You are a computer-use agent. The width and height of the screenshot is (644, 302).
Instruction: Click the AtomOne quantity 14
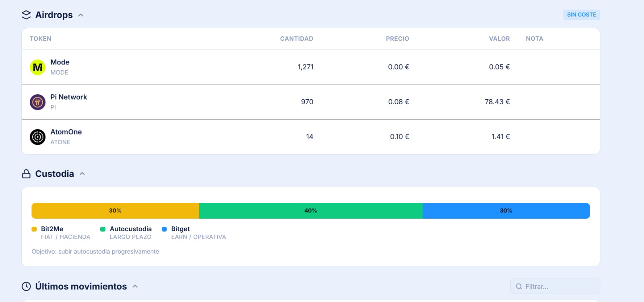click(310, 137)
